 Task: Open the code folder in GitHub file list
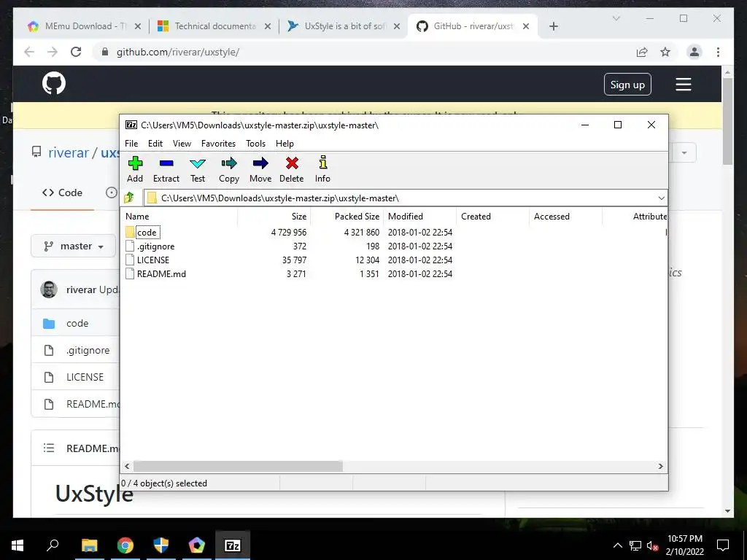tap(77, 323)
